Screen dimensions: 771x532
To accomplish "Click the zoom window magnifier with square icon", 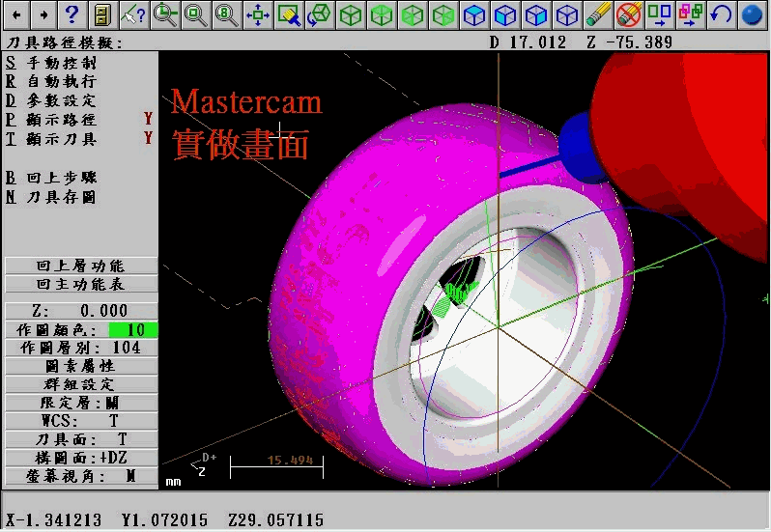I will coord(196,14).
